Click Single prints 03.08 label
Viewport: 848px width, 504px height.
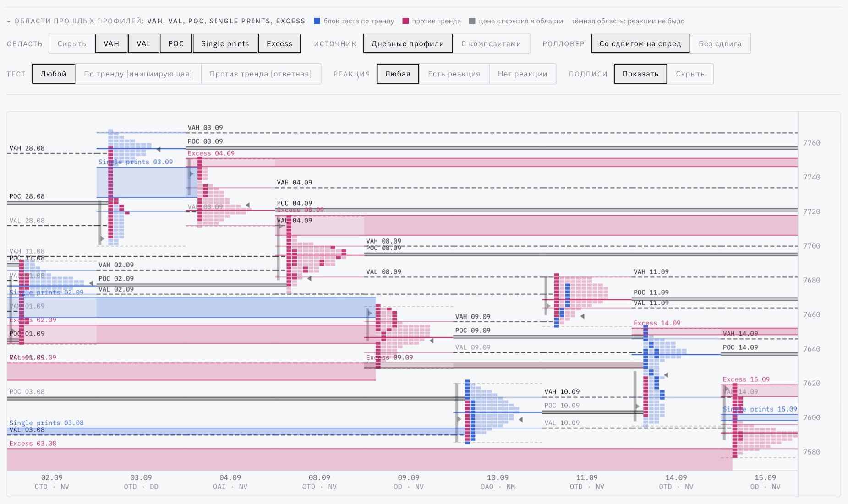tap(46, 423)
